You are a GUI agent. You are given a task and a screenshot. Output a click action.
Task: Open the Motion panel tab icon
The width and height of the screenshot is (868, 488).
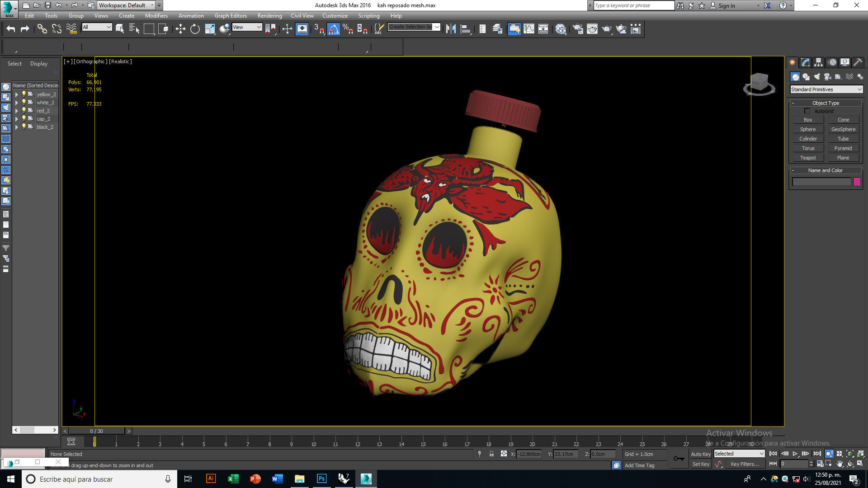[832, 62]
